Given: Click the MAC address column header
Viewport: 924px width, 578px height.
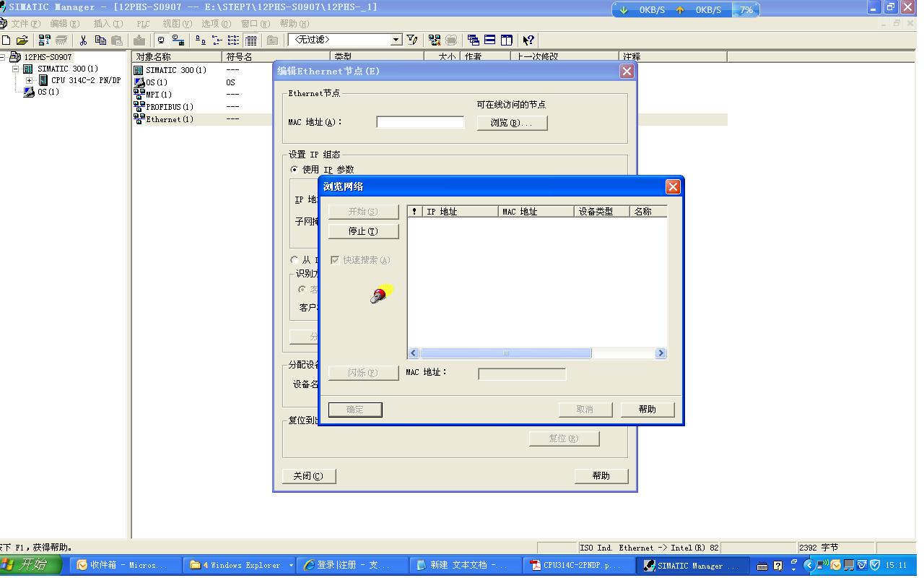Looking at the screenshot, I should [536, 212].
